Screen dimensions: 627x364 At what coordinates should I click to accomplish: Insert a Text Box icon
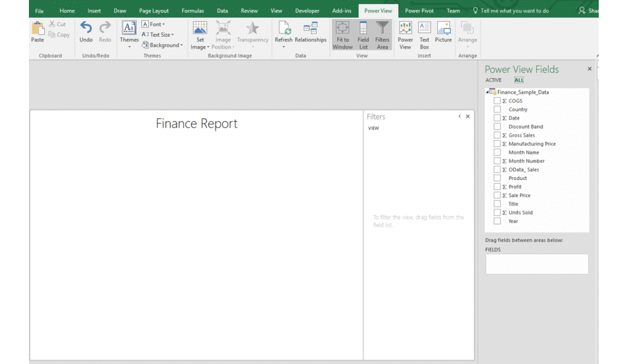425,28
